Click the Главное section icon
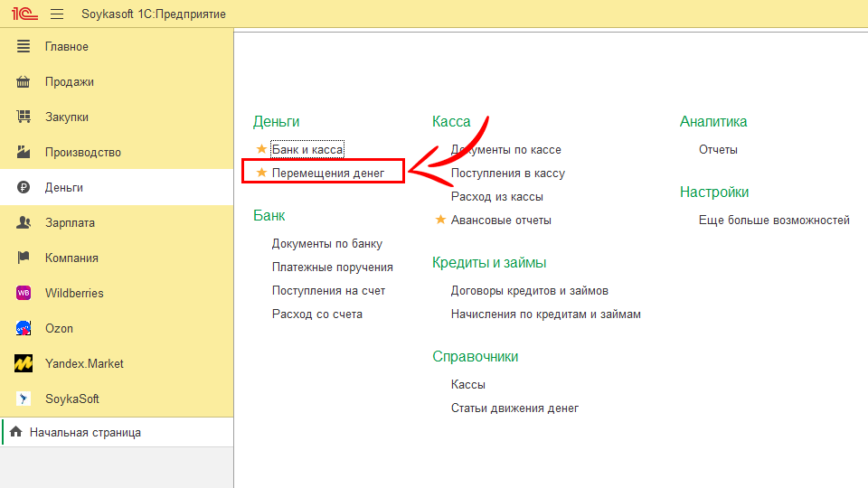This screenshot has height=488, width=868. [x=24, y=46]
